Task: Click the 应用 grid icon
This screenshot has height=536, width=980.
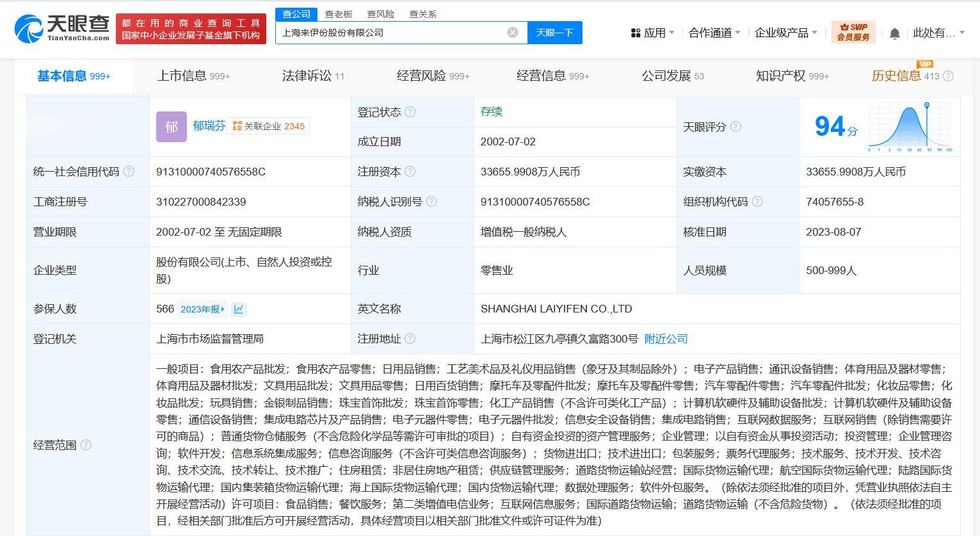Action: tap(636, 33)
